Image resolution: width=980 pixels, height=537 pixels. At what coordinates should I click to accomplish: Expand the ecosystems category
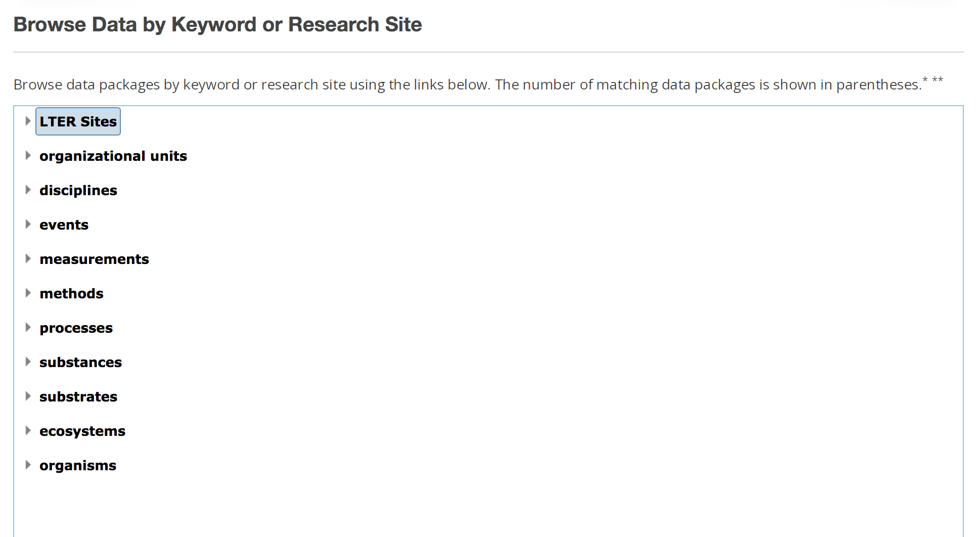click(x=28, y=430)
